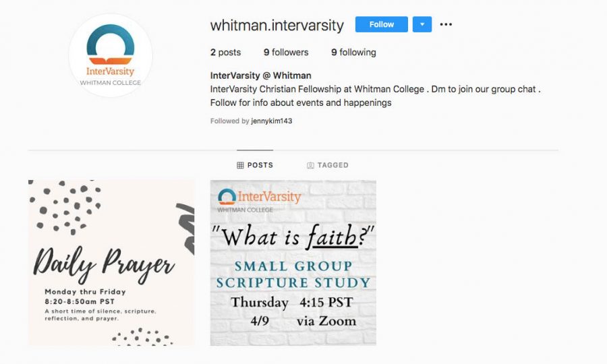Click the whitman.intervarsity username heading
This screenshot has width=607, height=364.
point(277,25)
